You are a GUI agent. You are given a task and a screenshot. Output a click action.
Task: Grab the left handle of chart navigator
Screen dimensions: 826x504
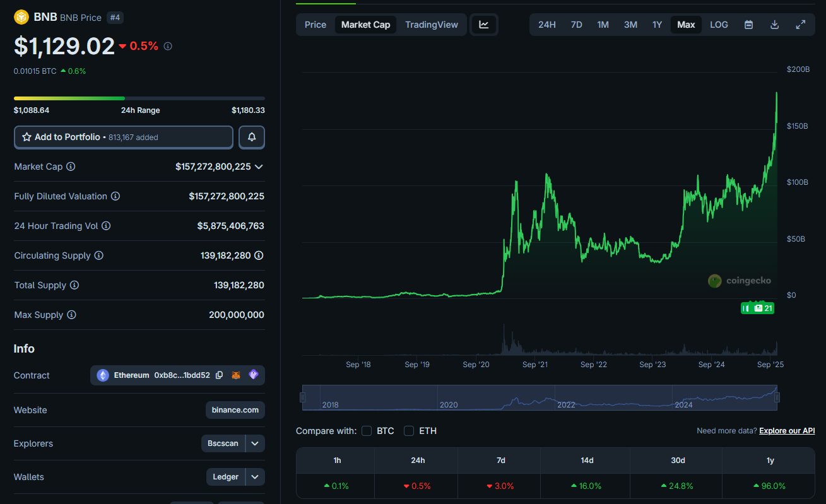(x=303, y=397)
